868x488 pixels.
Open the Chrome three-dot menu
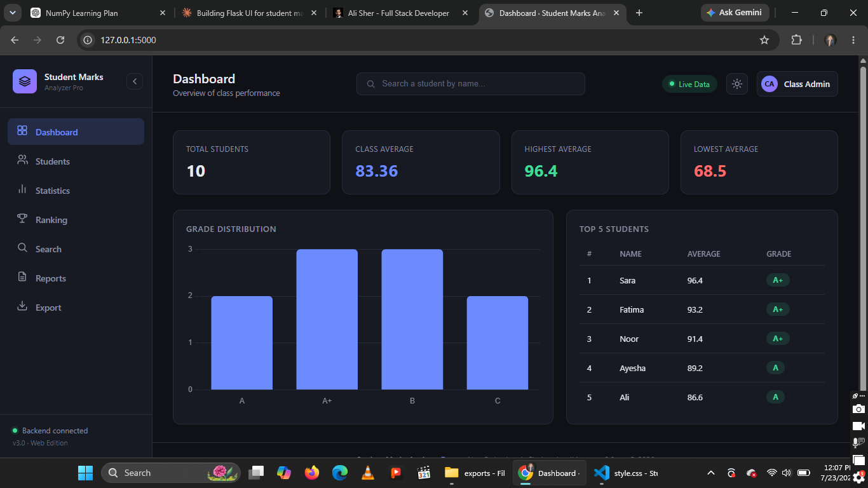pos(853,40)
